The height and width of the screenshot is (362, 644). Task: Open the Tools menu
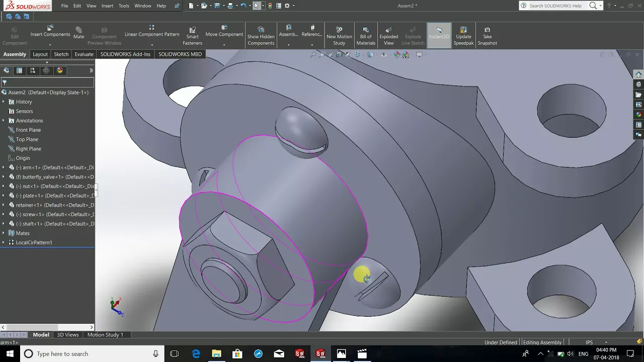pos(124,6)
